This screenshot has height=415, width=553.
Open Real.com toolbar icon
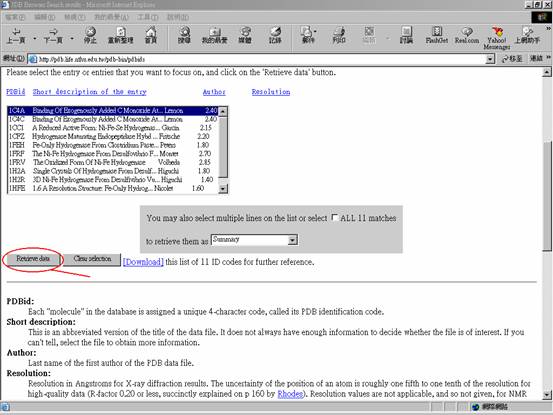[x=467, y=36]
